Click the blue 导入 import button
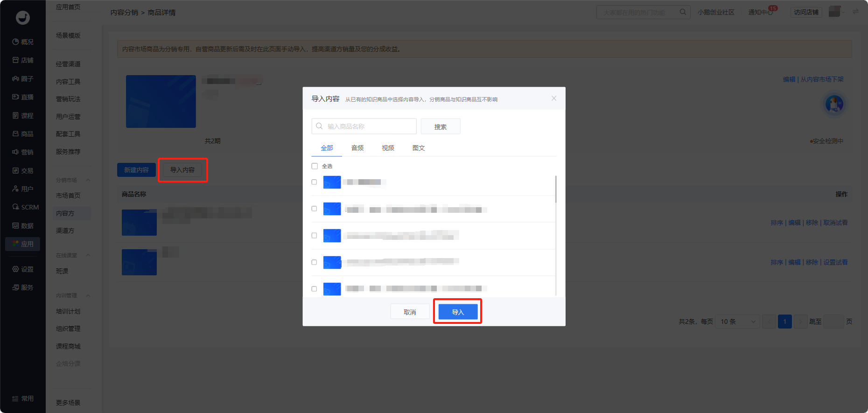This screenshot has width=868, height=413. tap(458, 312)
